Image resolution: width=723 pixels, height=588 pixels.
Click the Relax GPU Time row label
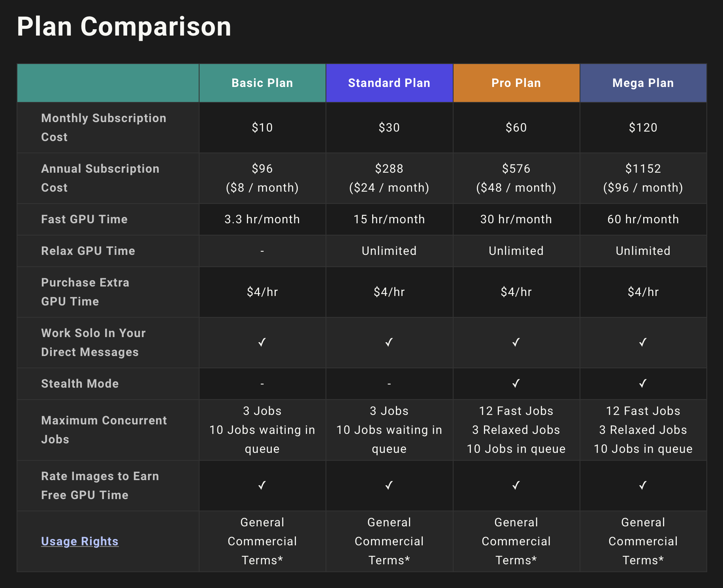coord(88,251)
